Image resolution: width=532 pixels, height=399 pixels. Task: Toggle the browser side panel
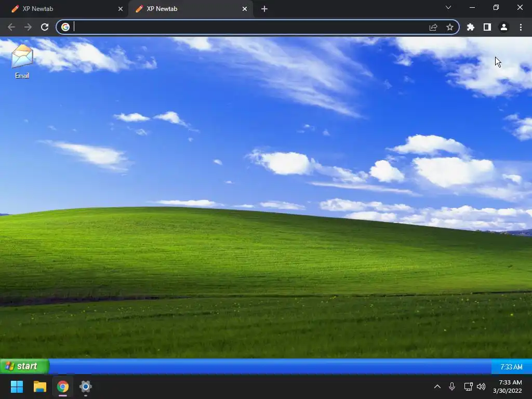(x=487, y=27)
